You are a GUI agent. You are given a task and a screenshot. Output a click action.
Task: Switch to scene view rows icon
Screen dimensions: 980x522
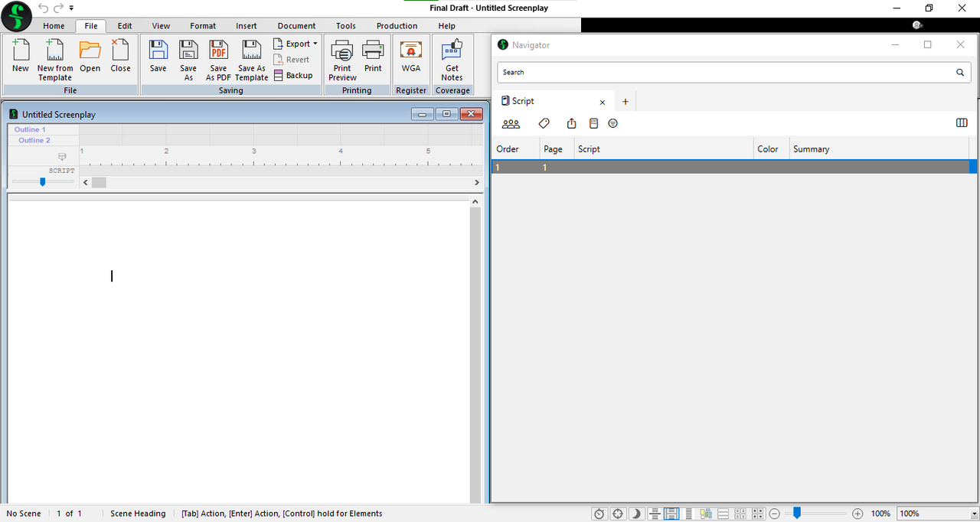tap(724, 514)
